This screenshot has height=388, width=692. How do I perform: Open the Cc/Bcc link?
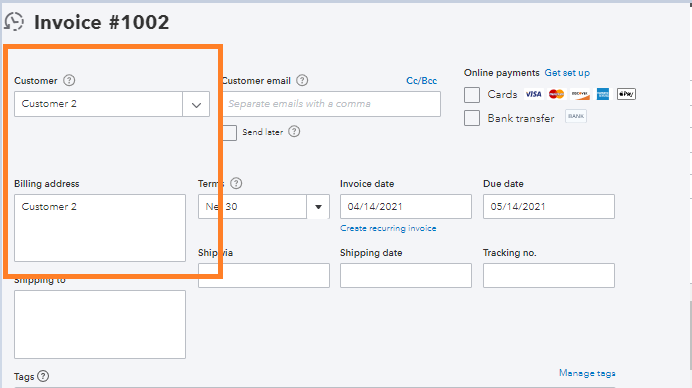pyautogui.click(x=421, y=81)
